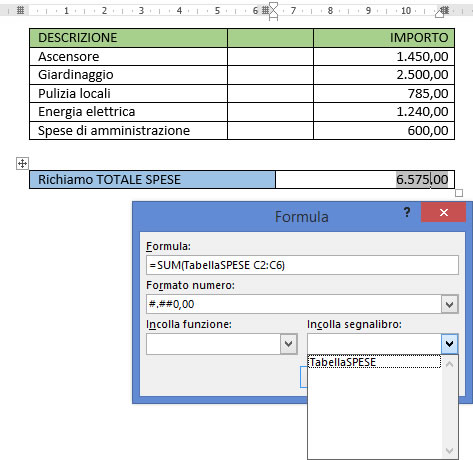Viewport: 473px width, 460px height.
Task: Click the Ascensore cell in the table
Action: coord(128,57)
